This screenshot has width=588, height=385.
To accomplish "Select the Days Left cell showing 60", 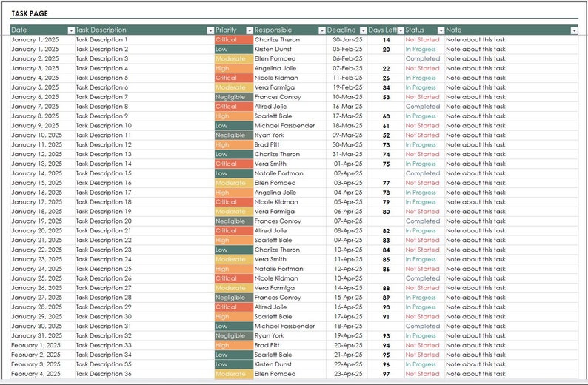I will click(x=386, y=116).
